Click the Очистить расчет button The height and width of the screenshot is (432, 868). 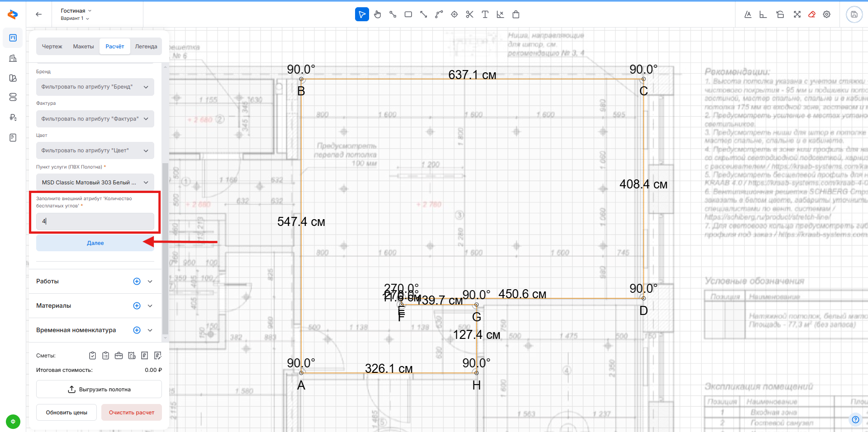(x=132, y=413)
